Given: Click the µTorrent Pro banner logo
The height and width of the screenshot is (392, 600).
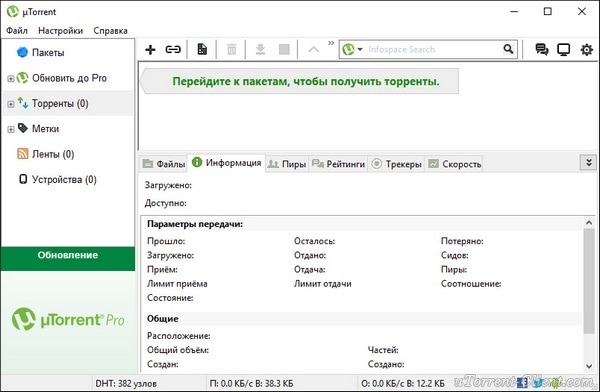Looking at the screenshot, I should 68,319.
